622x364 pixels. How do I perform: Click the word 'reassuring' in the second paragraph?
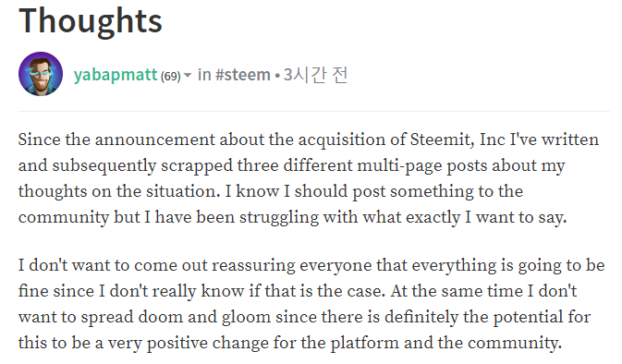pos(254,266)
